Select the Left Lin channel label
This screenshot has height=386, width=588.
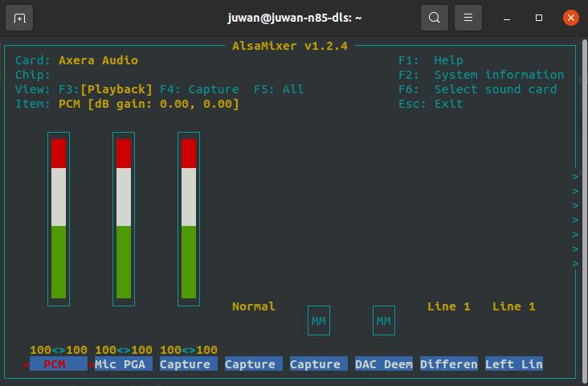click(514, 363)
